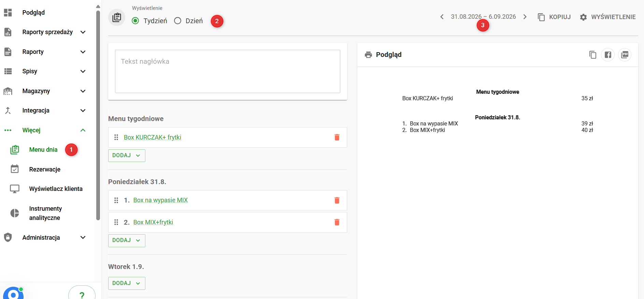Click the Tekst nagłówka text field
644x299 pixels.
click(x=228, y=71)
